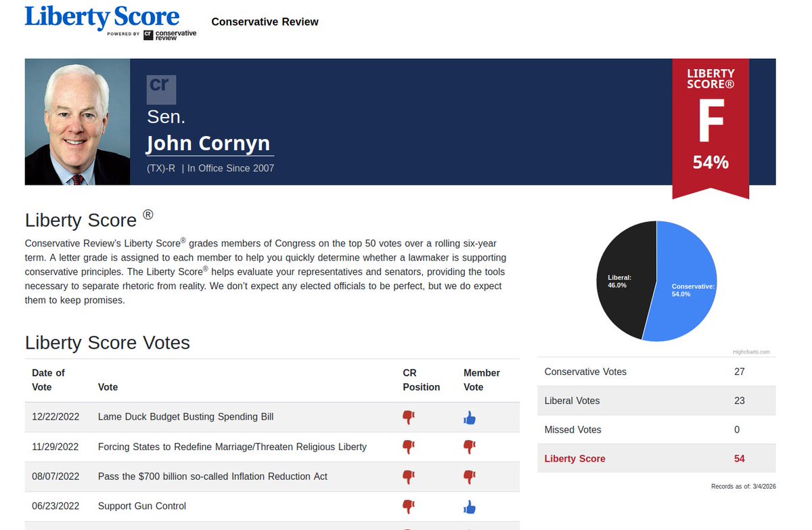Open John Cornyn's portrait photo

[77, 122]
